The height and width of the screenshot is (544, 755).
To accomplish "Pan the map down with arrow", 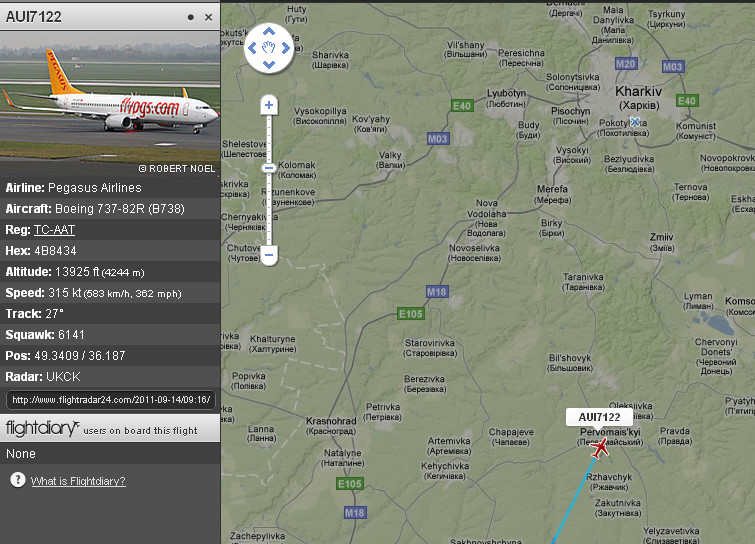I will point(269,65).
